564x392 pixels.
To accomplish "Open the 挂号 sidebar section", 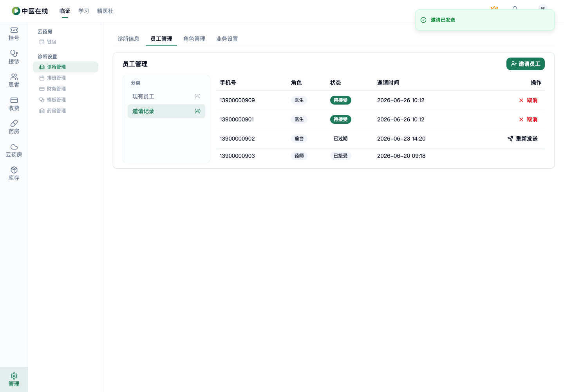I will coord(14,34).
